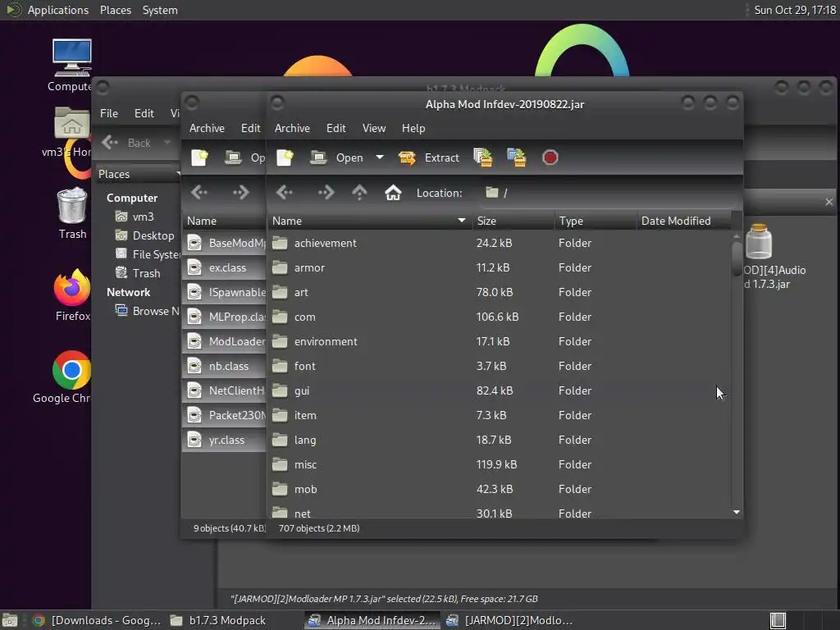Click New Archive icon in Modloader archive window

point(200,157)
